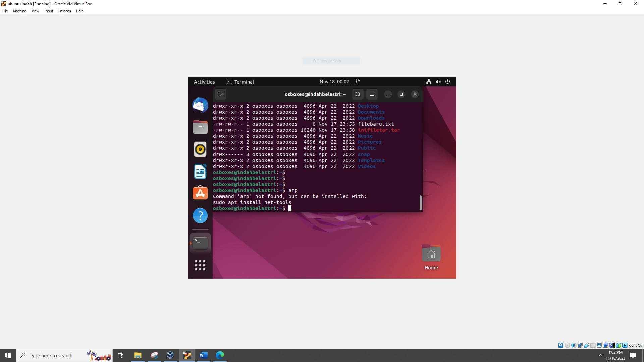This screenshot has height=362, width=644.
Task: Open the VirtualBox network status icon
Action: (580, 345)
